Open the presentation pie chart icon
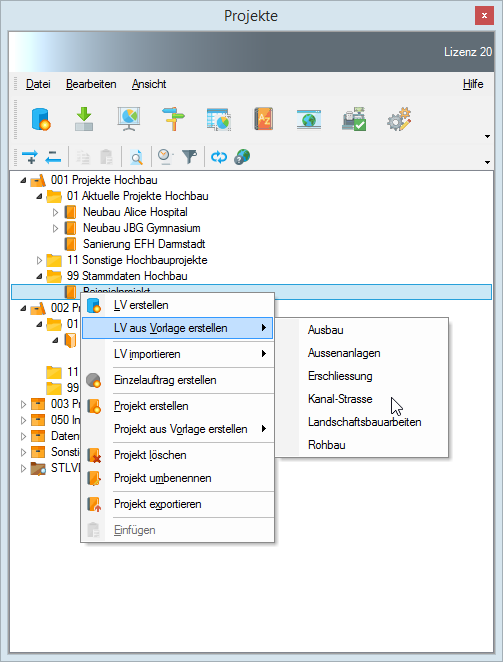The height and width of the screenshot is (662, 503). coord(129,119)
